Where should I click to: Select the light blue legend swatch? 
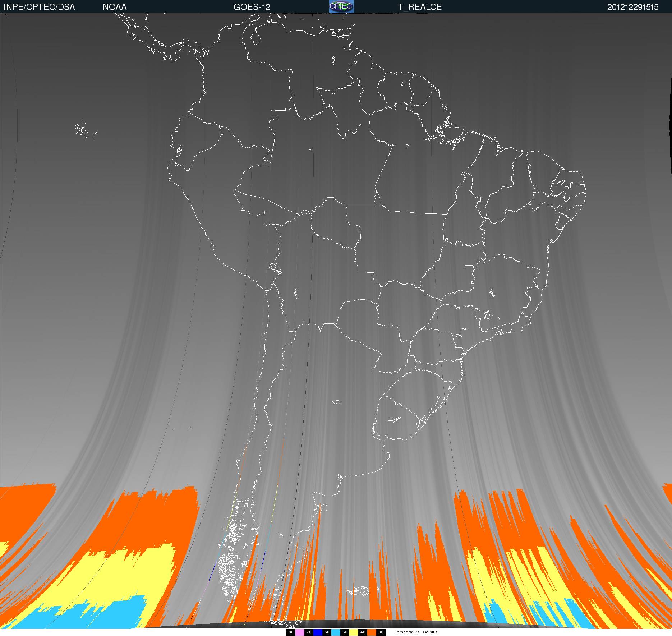[336, 632]
